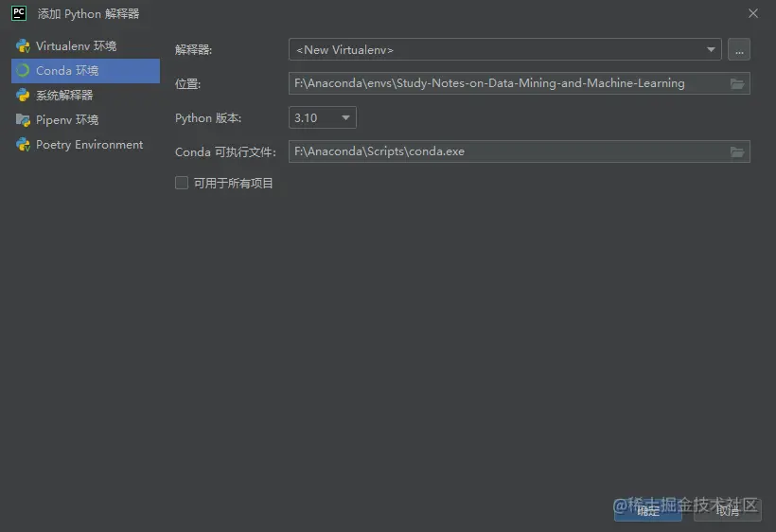The height and width of the screenshot is (532, 776).
Task: Select Pipenv 环境 in sidebar
Action: (85, 120)
